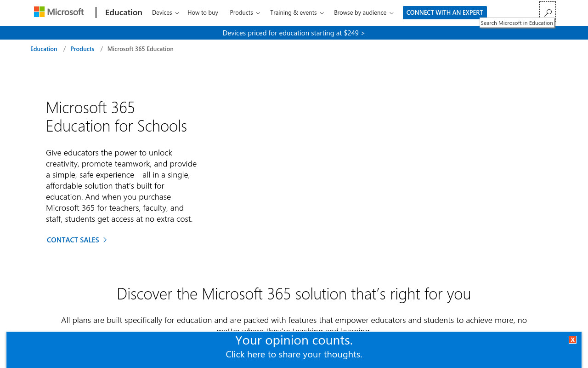Click 'Click here to share your thoughts'
Screen dimensions: 588x368
pos(294,354)
